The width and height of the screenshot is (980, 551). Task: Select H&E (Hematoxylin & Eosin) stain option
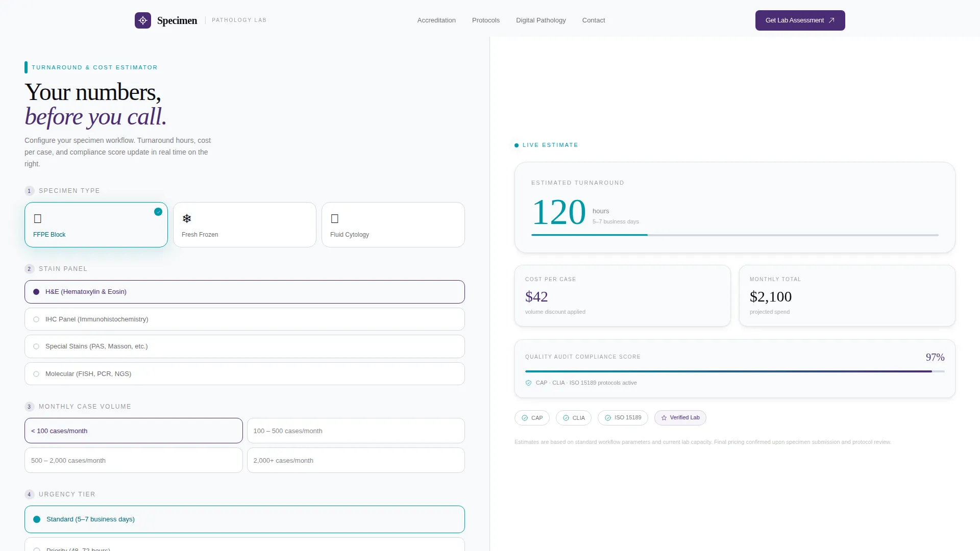click(244, 292)
